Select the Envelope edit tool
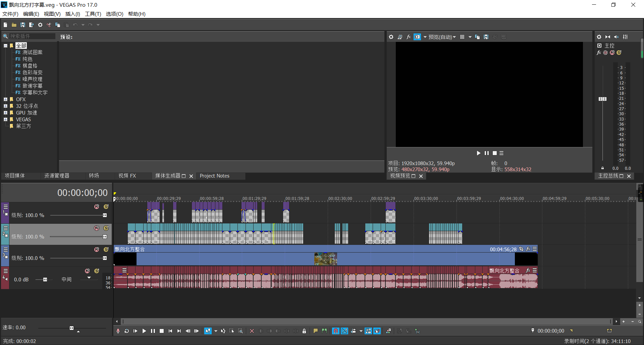The height and width of the screenshot is (345, 644). tap(223, 331)
